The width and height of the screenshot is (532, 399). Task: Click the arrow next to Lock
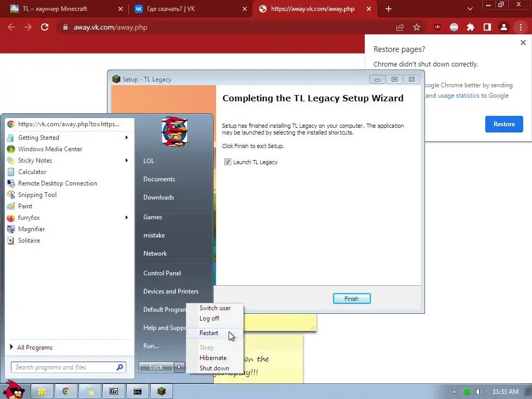179,367
